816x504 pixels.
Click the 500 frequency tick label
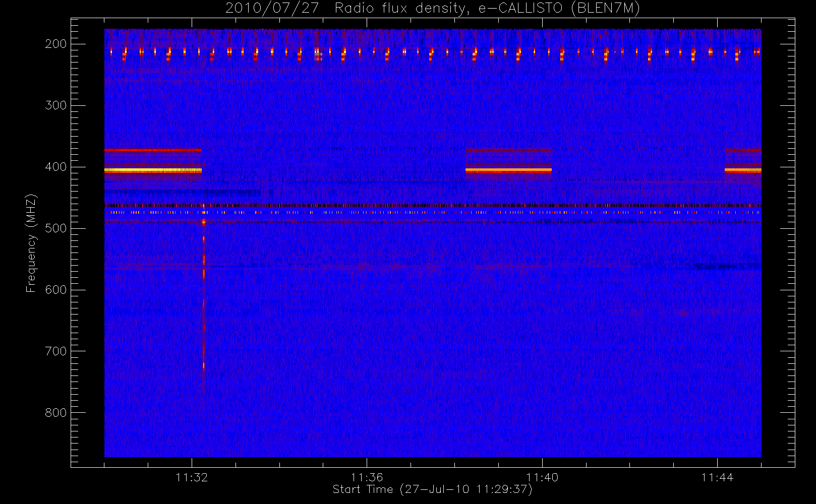pyautogui.click(x=55, y=228)
